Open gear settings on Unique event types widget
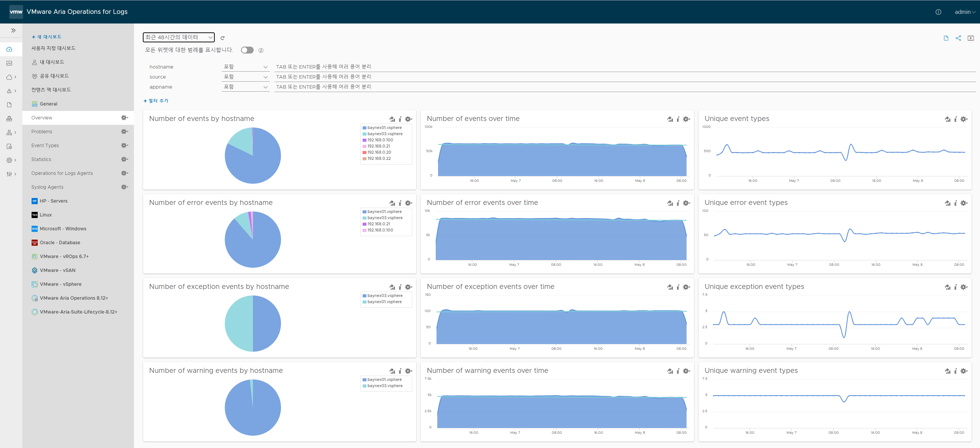The height and width of the screenshot is (448, 980). point(963,119)
